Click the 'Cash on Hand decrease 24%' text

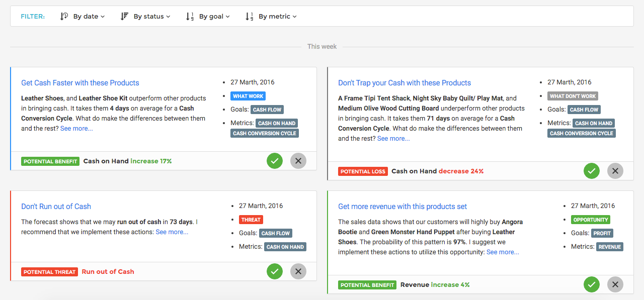[438, 171]
